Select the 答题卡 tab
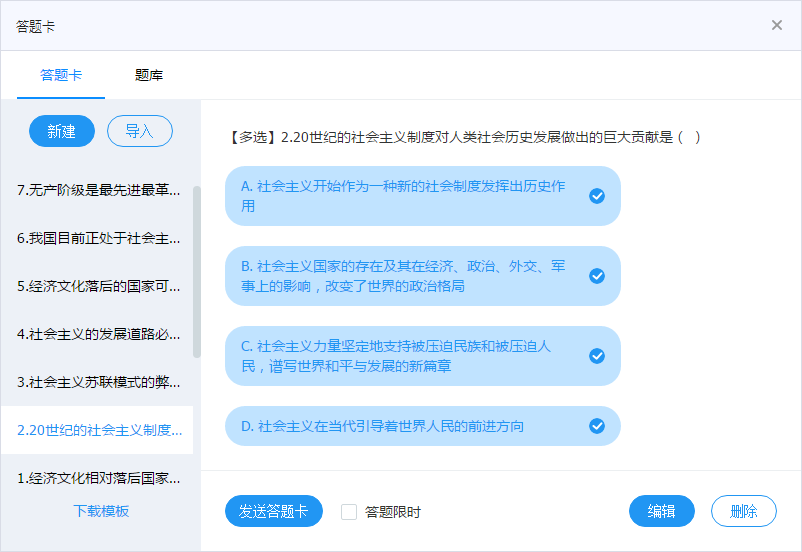The image size is (802, 552). click(61, 75)
